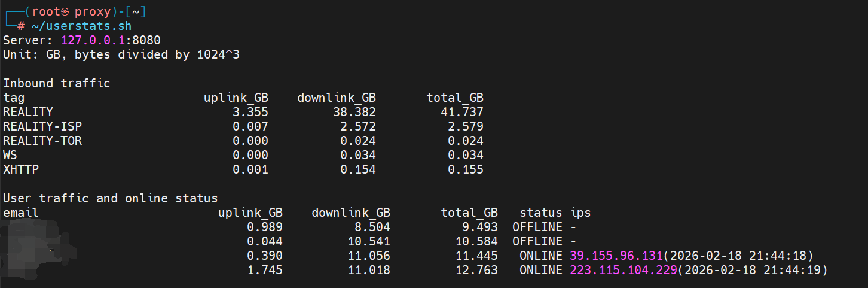The width and height of the screenshot is (868, 288).
Task: Click the ONLINE status beside total 12.763
Action: 541,270
